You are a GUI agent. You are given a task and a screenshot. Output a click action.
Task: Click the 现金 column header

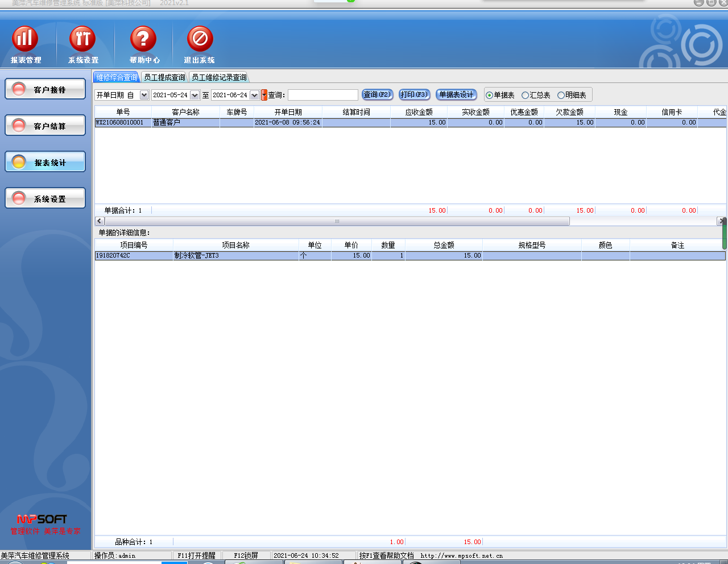click(621, 112)
